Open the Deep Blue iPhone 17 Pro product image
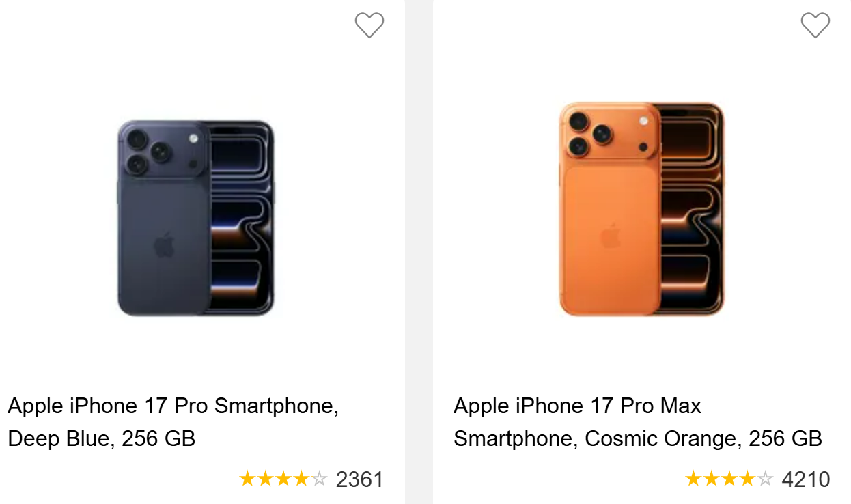 point(196,218)
